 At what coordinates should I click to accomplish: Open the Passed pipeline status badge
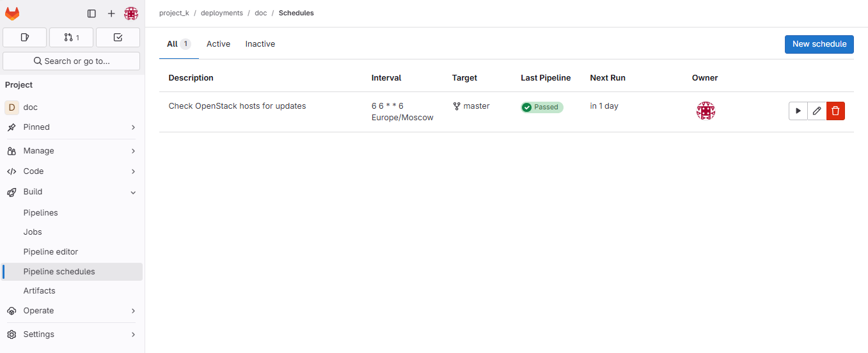tap(542, 107)
